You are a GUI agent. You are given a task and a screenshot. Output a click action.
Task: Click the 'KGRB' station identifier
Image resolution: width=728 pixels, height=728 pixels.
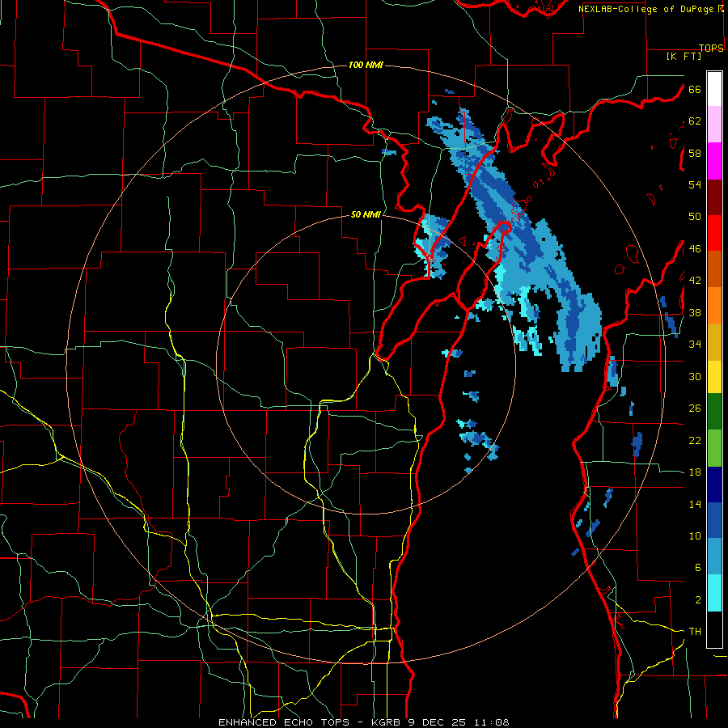pos(387,722)
